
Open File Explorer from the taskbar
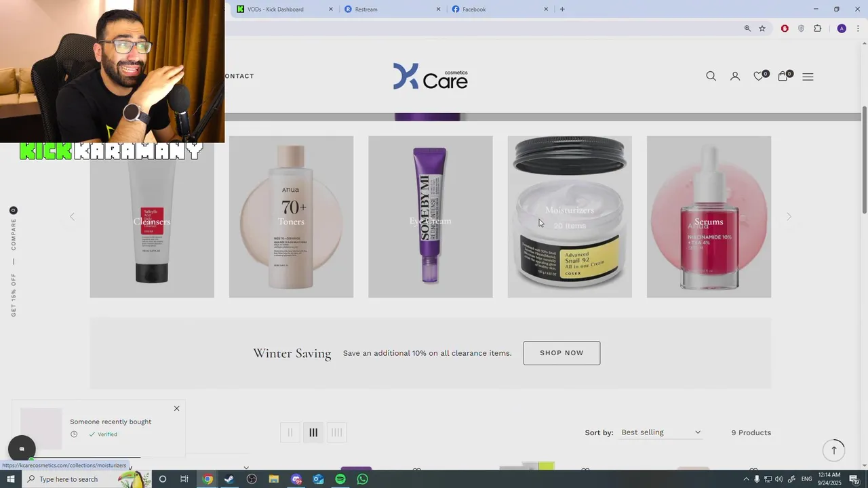pyautogui.click(x=274, y=479)
